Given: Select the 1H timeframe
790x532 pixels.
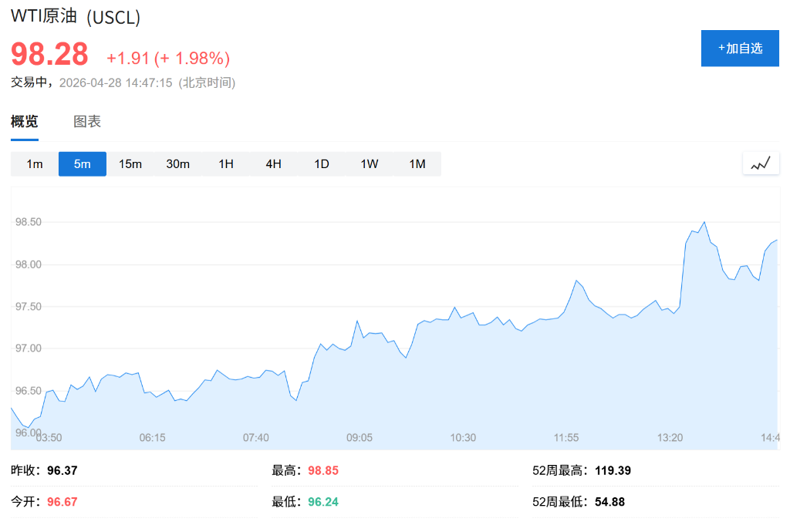Looking at the screenshot, I should tap(225, 163).
